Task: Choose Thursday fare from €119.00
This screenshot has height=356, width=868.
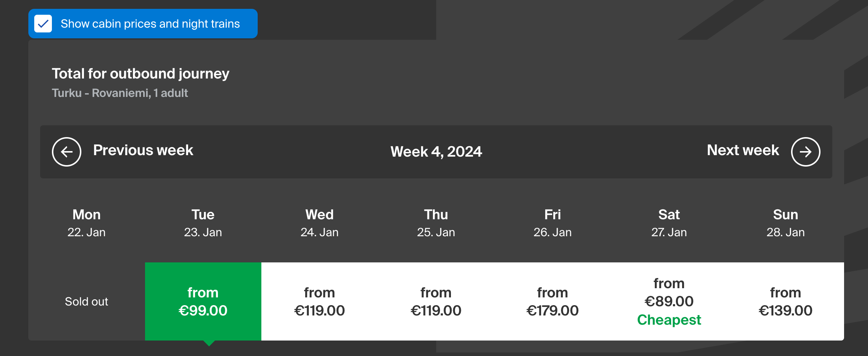Action: click(436, 301)
